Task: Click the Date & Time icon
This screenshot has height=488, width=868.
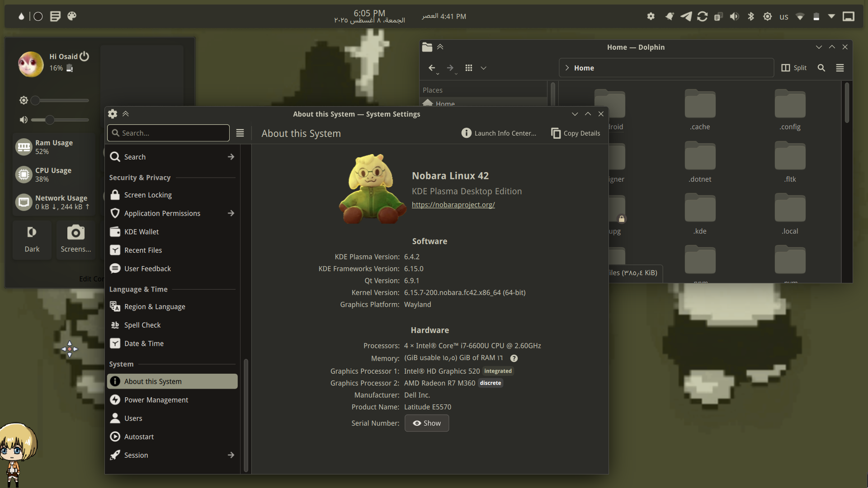Action: (x=115, y=343)
